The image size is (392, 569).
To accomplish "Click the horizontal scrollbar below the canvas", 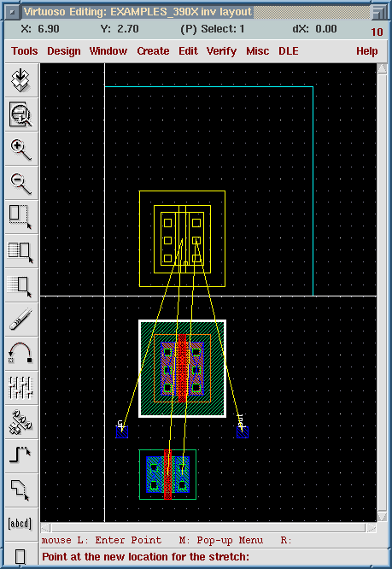I will (x=208, y=528).
